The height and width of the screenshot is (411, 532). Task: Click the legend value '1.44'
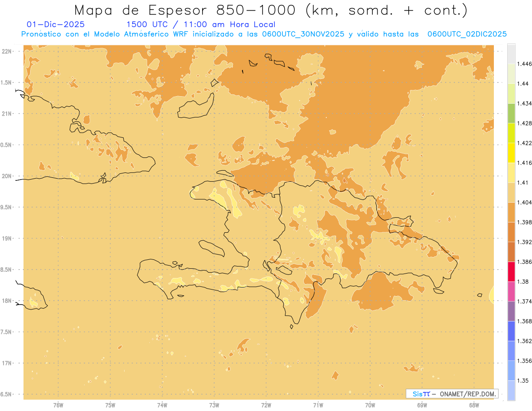click(524, 84)
